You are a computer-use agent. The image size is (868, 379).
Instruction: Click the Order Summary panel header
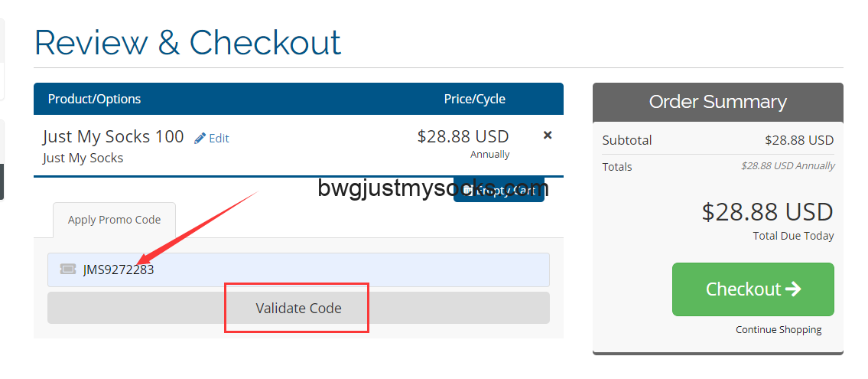click(x=717, y=102)
